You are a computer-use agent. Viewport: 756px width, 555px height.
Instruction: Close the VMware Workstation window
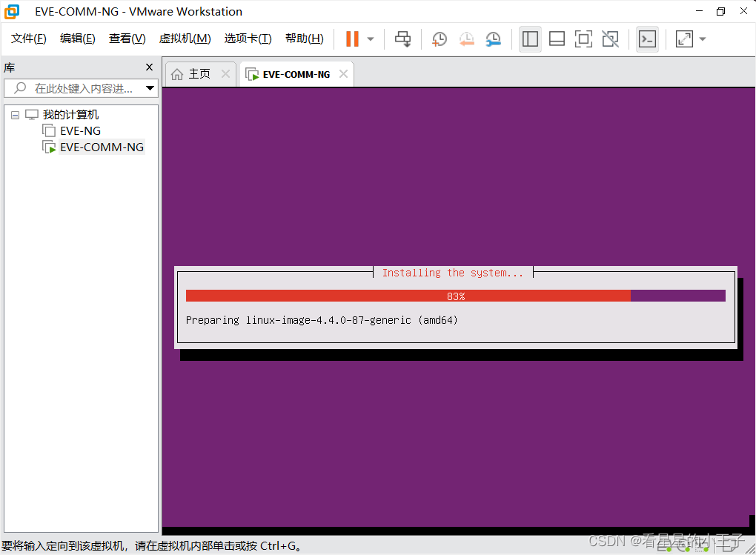(743, 11)
